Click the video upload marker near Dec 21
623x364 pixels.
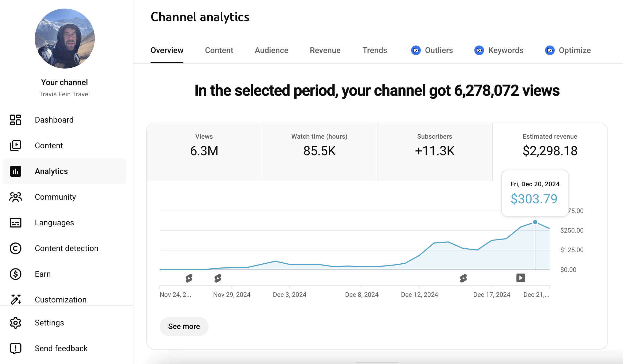pyautogui.click(x=521, y=278)
